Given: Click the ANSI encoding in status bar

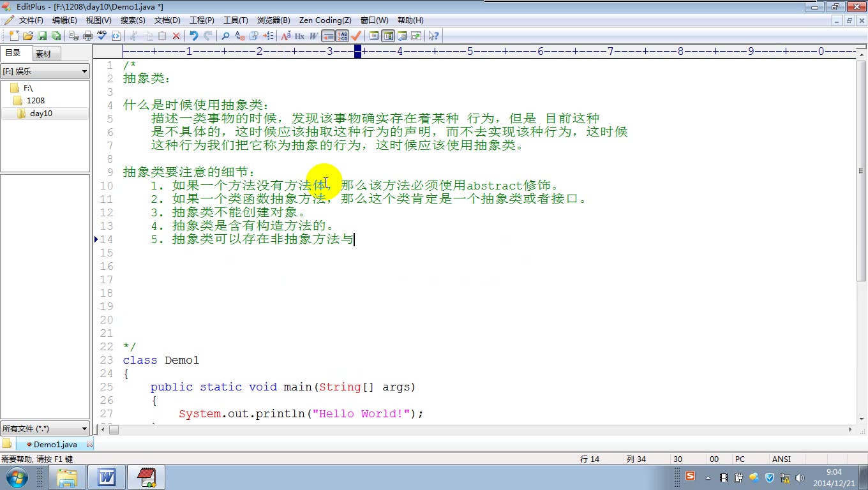Looking at the screenshot, I should (x=781, y=459).
